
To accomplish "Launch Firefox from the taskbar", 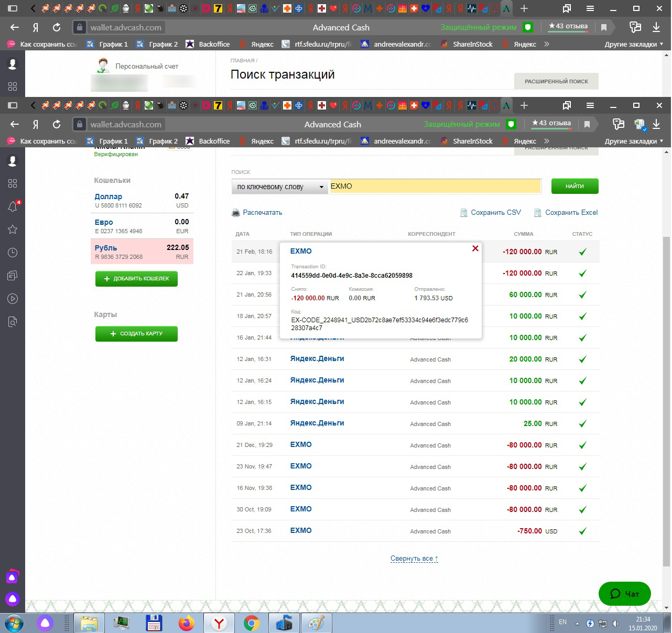I will tap(186, 623).
